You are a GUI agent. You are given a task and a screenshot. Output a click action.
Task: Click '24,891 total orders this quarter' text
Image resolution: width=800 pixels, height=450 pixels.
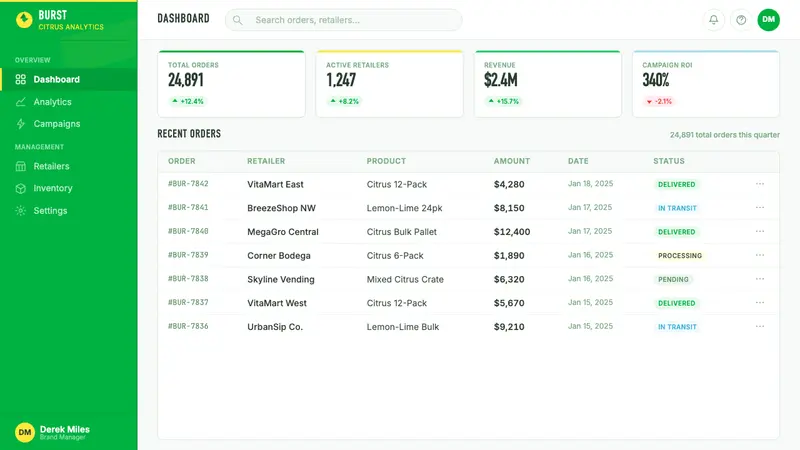point(724,135)
